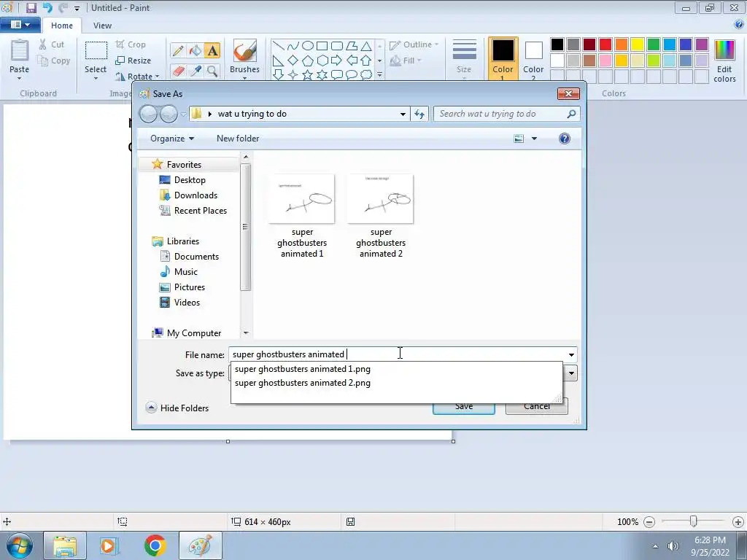Select the Pencil tool in Paint ribbon
The image size is (747, 560).
pos(178,50)
